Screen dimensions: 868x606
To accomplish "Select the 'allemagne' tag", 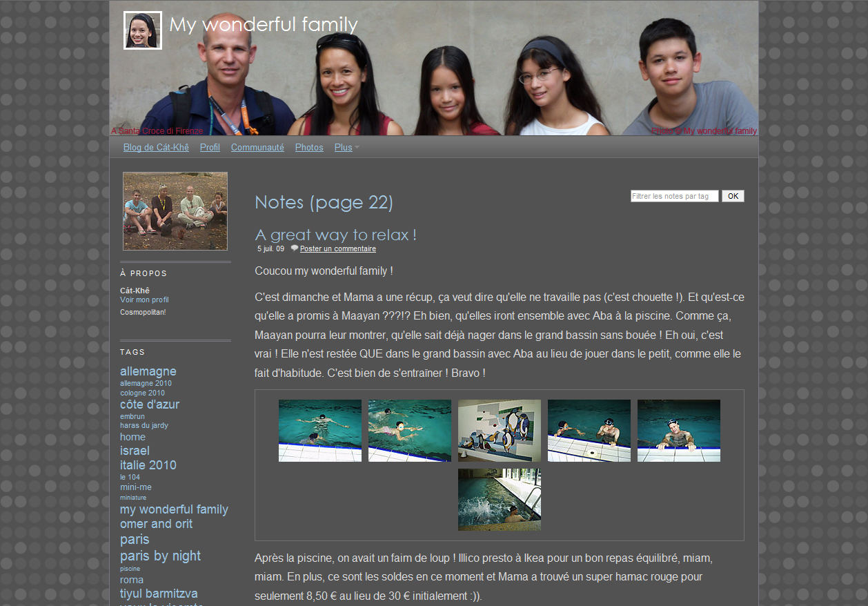I will [x=148, y=371].
